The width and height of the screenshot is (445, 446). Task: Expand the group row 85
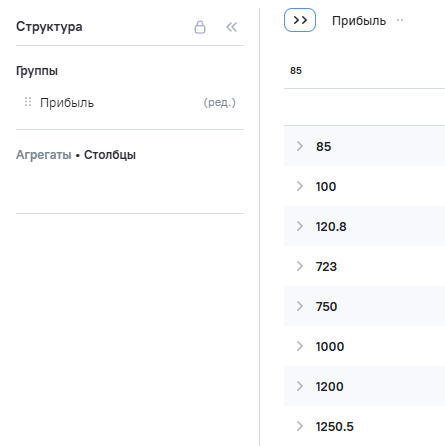[x=300, y=146]
